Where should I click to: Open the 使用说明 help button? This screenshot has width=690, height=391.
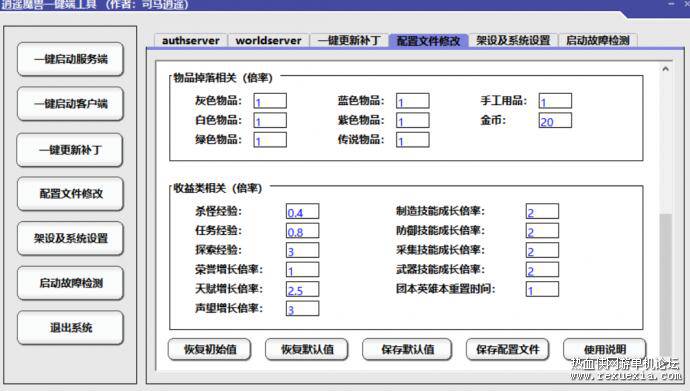605,350
